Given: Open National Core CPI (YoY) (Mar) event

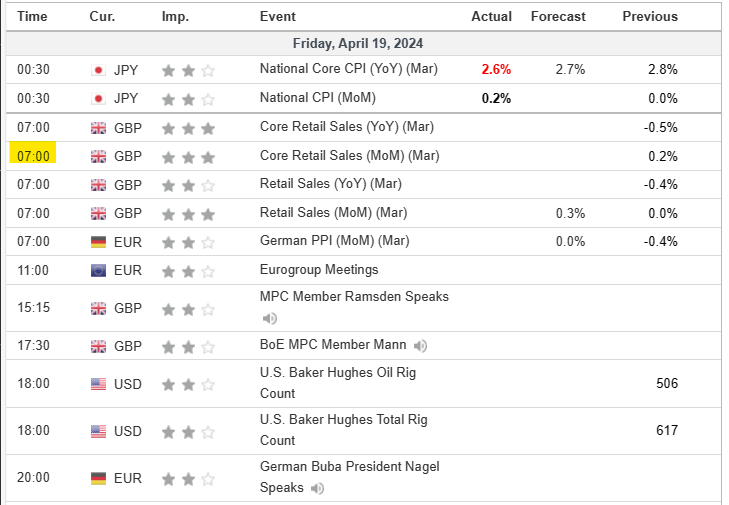Looking at the screenshot, I should [x=347, y=70].
